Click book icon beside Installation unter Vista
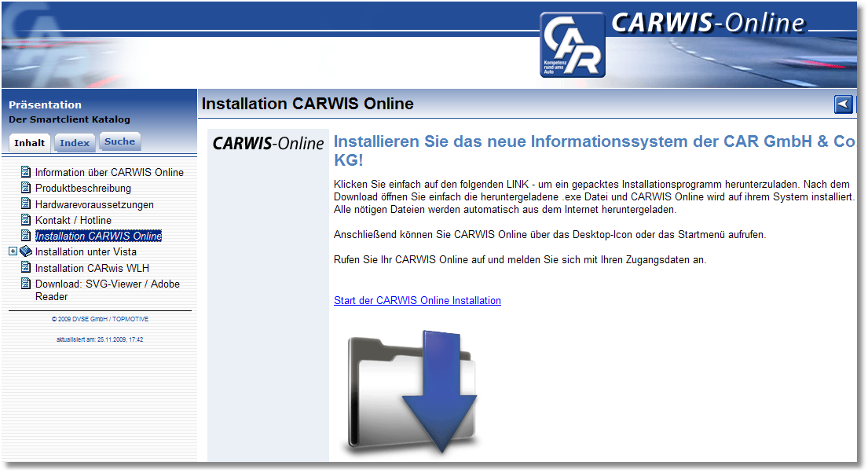Viewport: 868px width, 473px height. pyautogui.click(x=26, y=251)
